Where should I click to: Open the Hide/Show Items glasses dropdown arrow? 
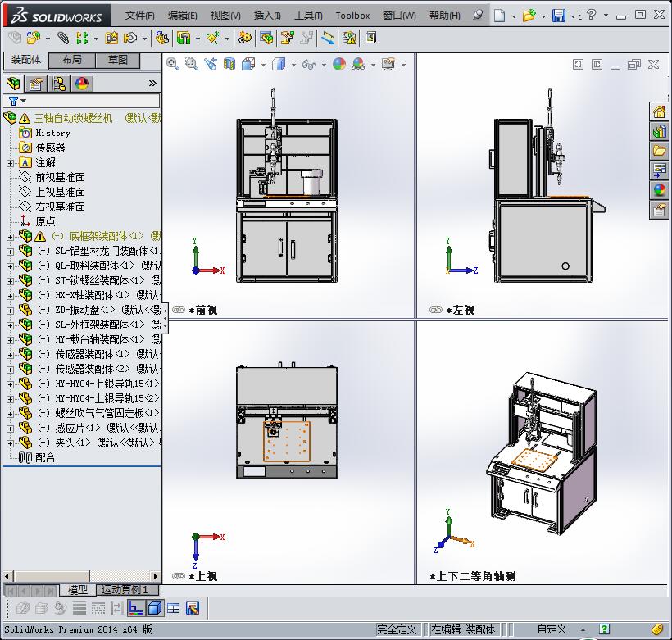click(x=324, y=66)
